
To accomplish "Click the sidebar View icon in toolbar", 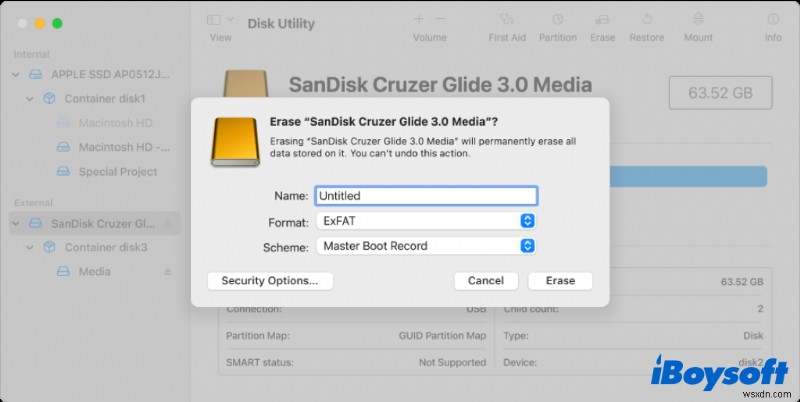I will point(213,20).
